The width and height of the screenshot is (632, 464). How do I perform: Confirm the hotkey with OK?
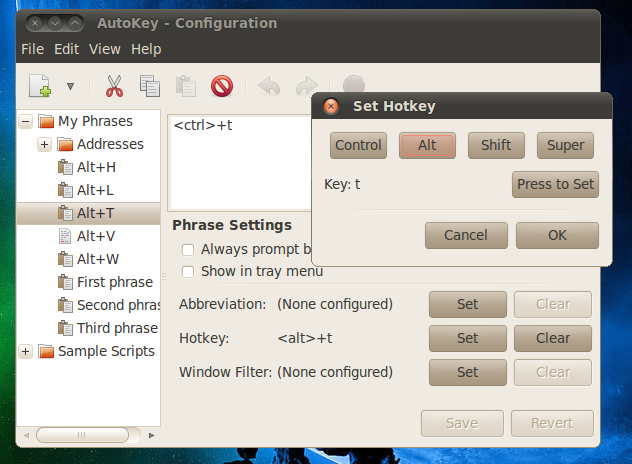[557, 235]
